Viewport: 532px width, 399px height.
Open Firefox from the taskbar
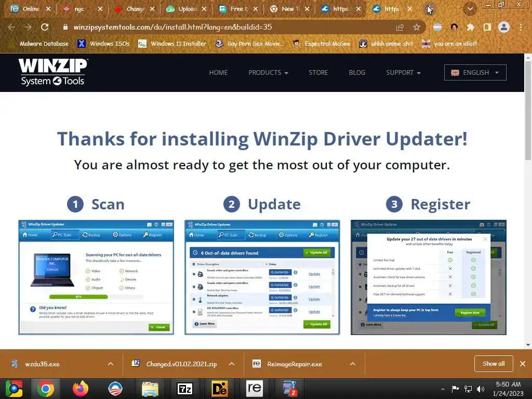[81, 389]
